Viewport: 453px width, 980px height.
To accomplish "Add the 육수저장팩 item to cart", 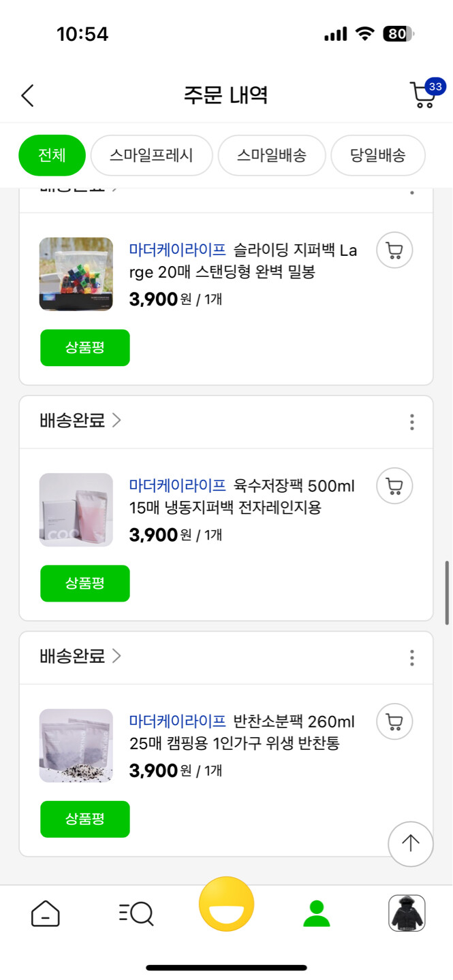I will 394,486.
